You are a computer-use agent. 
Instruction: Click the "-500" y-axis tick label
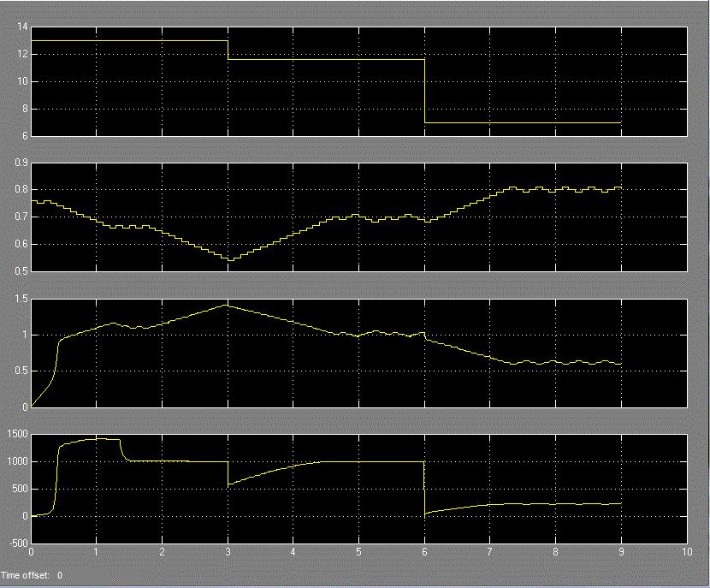click(x=19, y=543)
